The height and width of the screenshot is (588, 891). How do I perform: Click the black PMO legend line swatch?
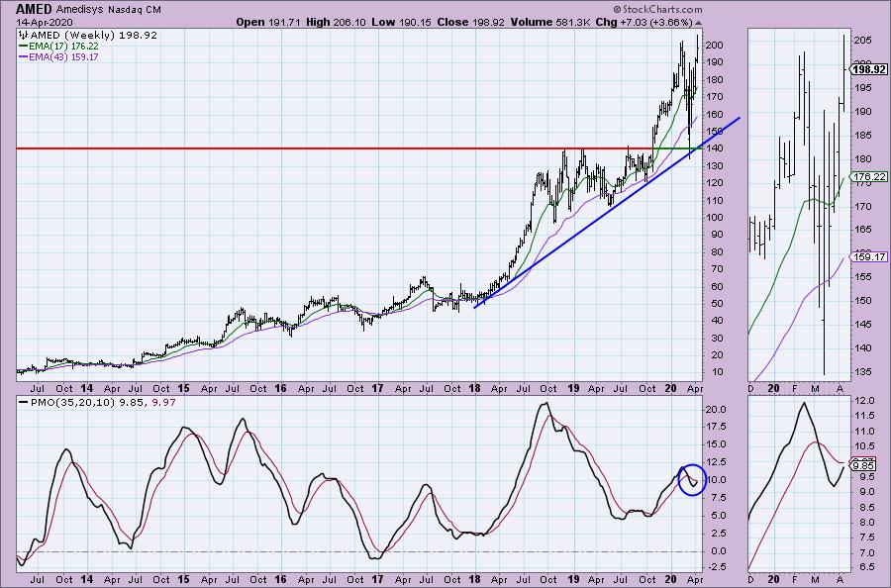tap(24, 402)
